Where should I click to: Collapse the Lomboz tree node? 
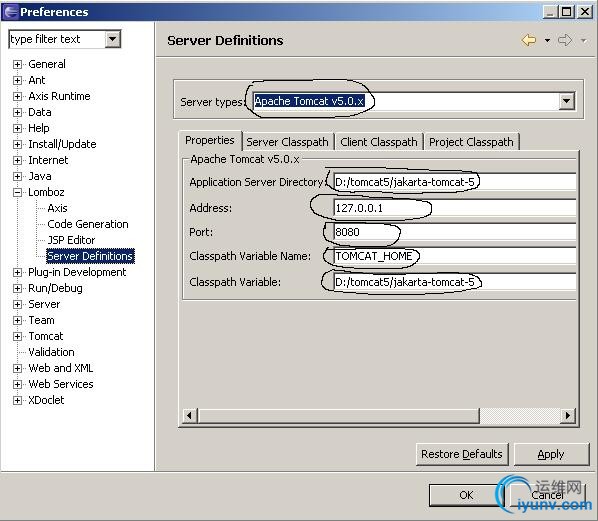pos(17,193)
